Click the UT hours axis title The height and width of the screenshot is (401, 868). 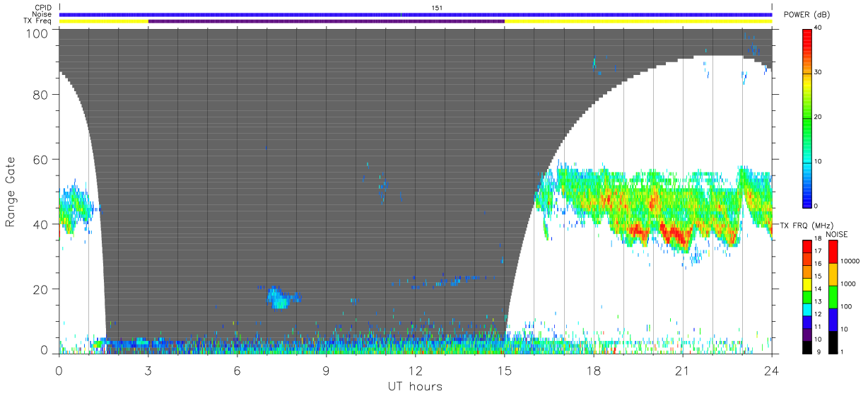pyautogui.click(x=415, y=386)
